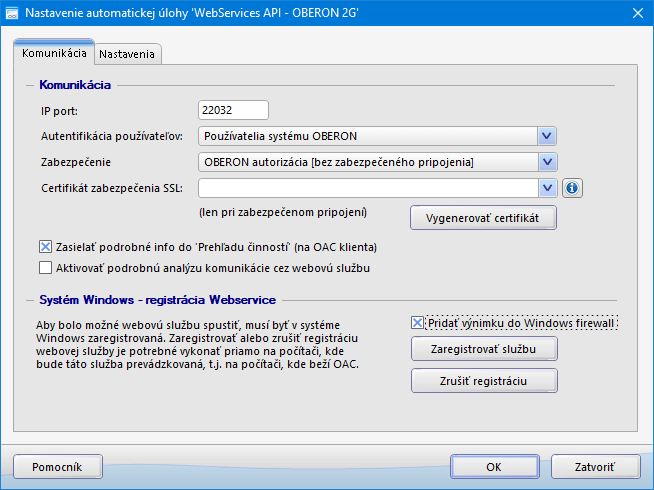Viewport: 654px width, 490px height.
Task: Switch to the Nastavenia tab
Action: pos(126,54)
